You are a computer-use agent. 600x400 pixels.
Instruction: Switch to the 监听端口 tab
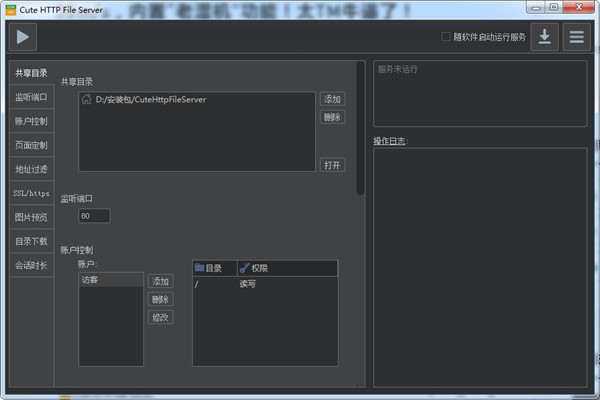31,97
